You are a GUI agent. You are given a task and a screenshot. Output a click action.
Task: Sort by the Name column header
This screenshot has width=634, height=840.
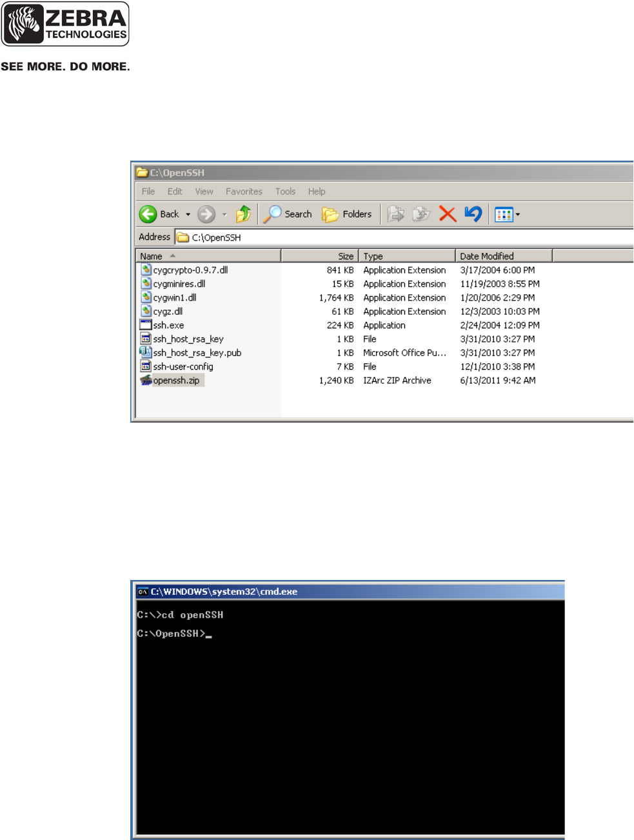[x=208, y=256]
